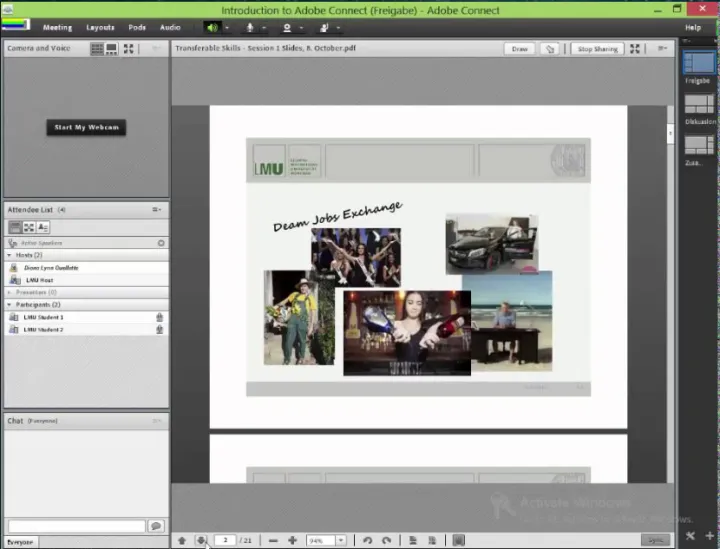Rotate the document counterclockwise

pos(367,540)
